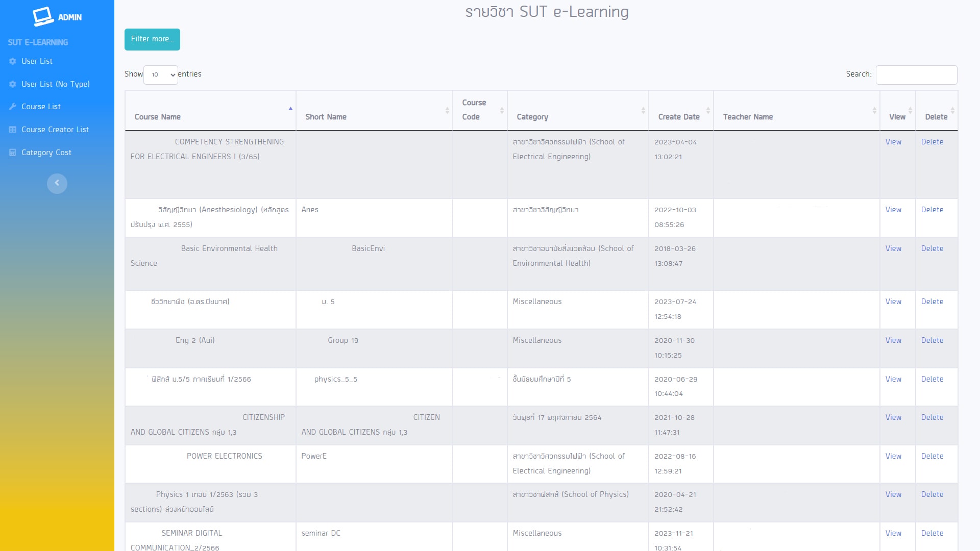980x551 pixels.
Task: View the Basic Environmental Health Science course
Action: 893,248
